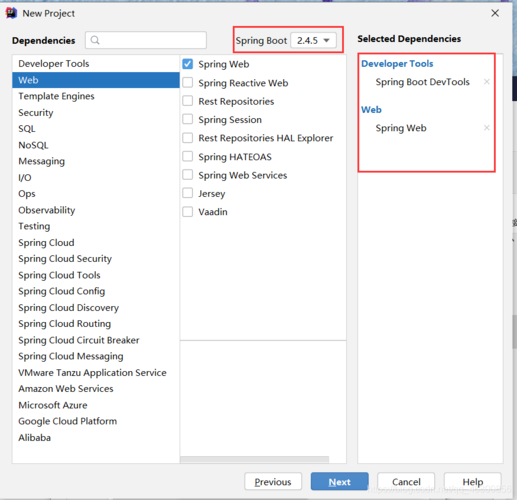Image resolution: width=517 pixels, height=500 pixels.
Task: Enable the Jersey checkbox
Action: (x=188, y=193)
